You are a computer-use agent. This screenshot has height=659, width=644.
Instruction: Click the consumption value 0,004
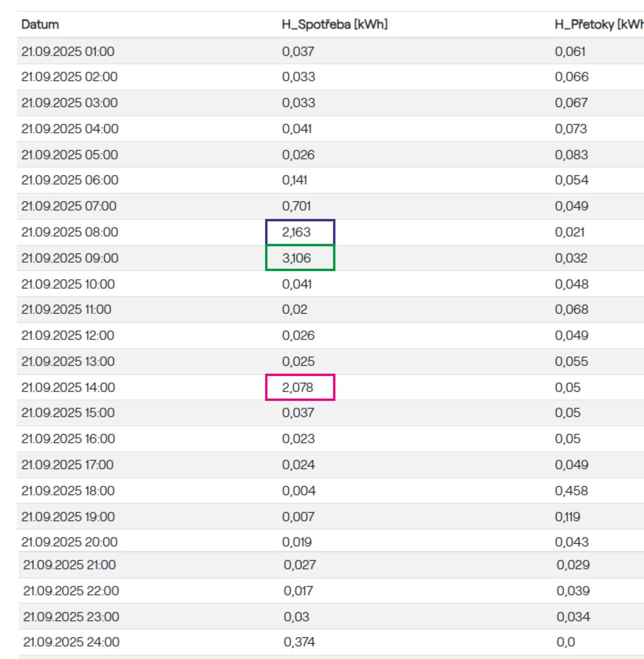[299, 491]
